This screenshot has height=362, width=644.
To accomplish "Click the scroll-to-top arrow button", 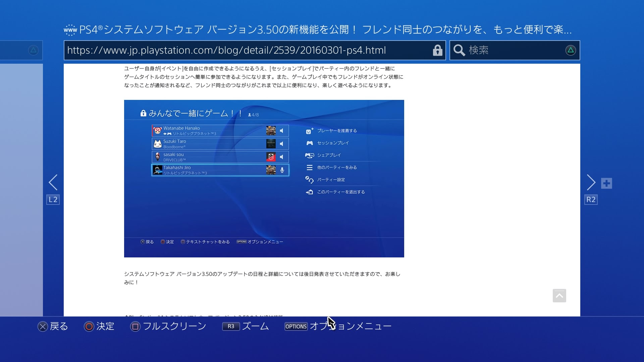I will click(559, 296).
